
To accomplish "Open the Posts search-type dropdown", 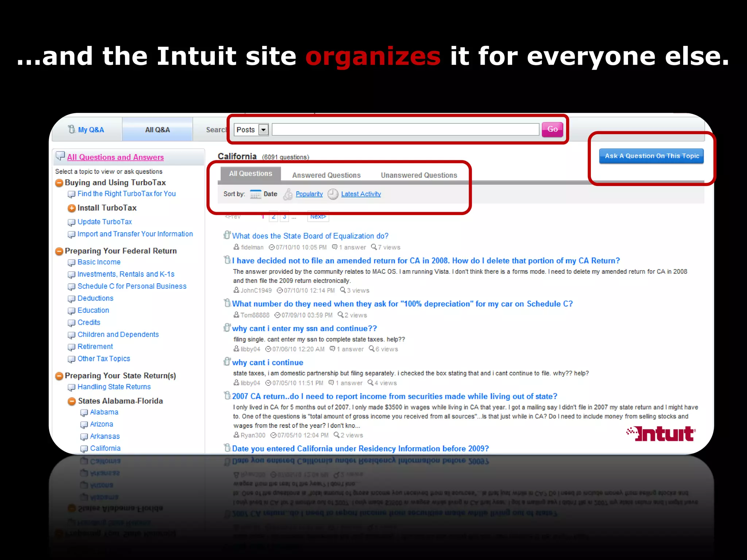I will pyautogui.click(x=263, y=130).
